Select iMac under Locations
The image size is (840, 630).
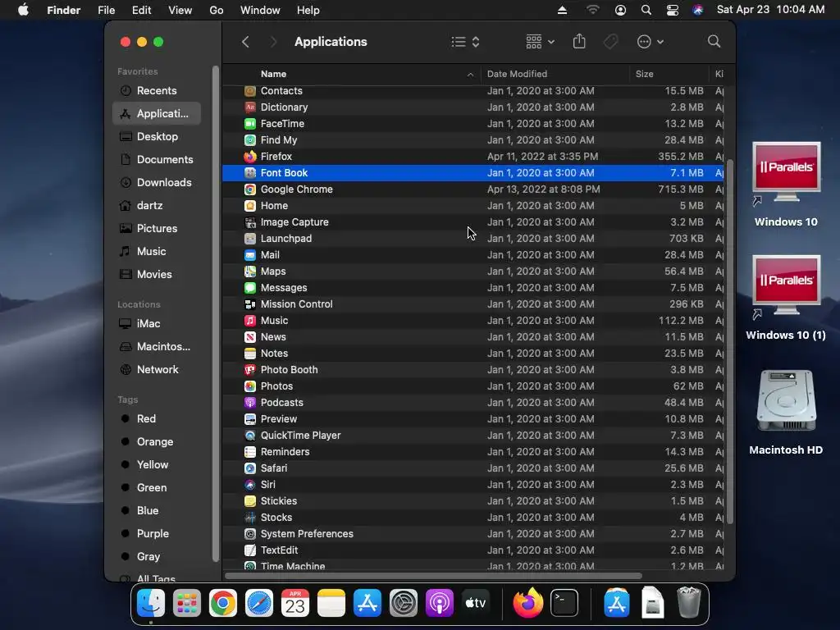pyautogui.click(x=157, y=323)
